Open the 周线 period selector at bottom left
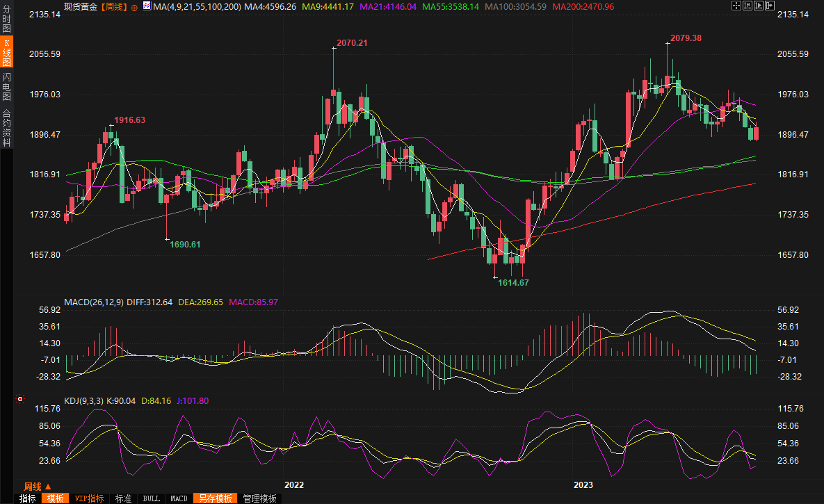Image resolution: width=824 pixels, height=504 pixels. (x=38, y=486)
